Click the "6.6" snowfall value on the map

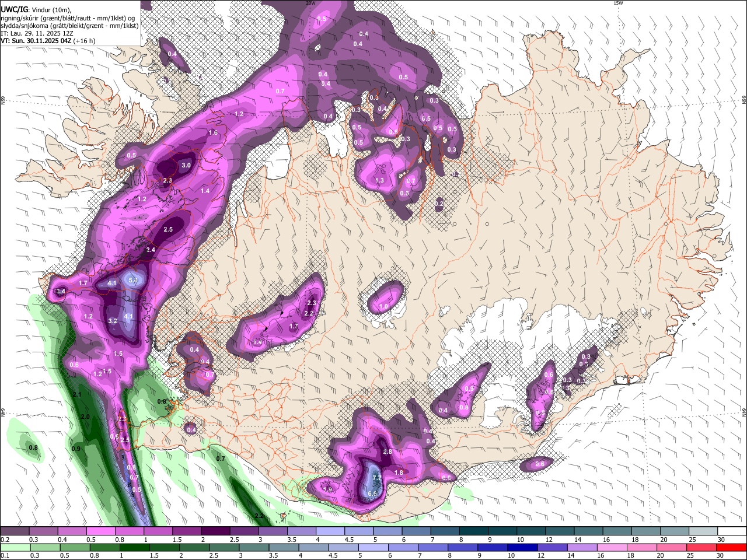373,494
